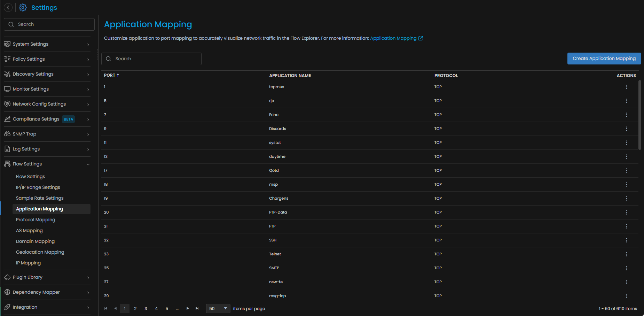Click the back arrow button beside Settings

8,7
